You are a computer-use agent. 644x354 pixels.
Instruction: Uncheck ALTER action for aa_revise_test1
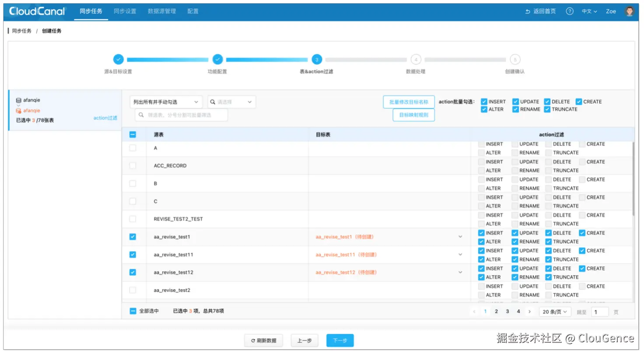pyautogui.click(x=481, y=242)
